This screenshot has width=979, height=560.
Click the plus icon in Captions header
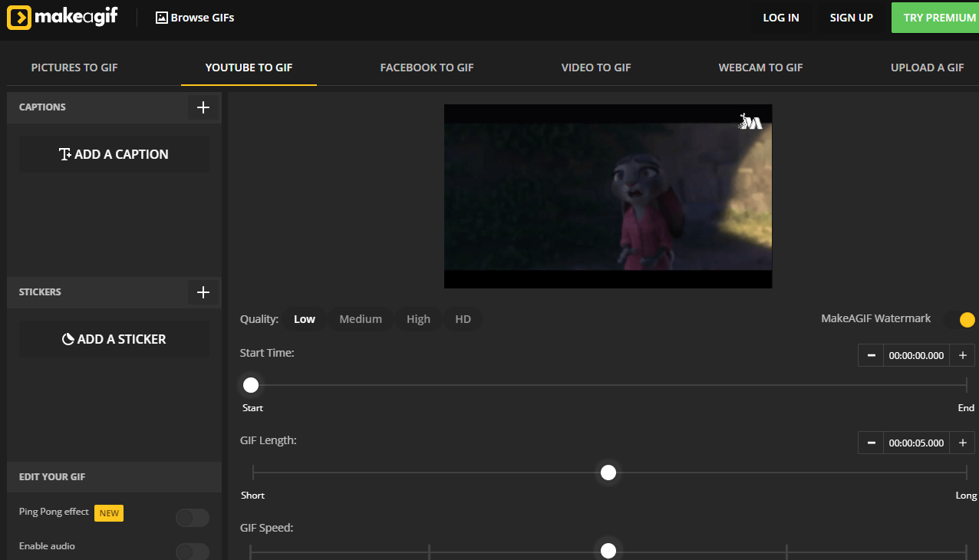click(x=203, y=107)
